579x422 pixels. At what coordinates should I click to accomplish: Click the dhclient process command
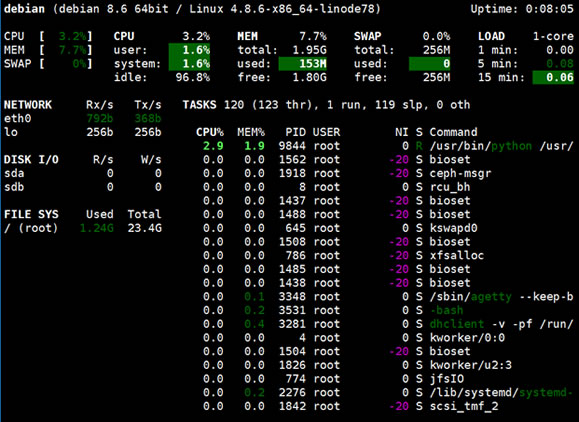[x=456, y=324]
